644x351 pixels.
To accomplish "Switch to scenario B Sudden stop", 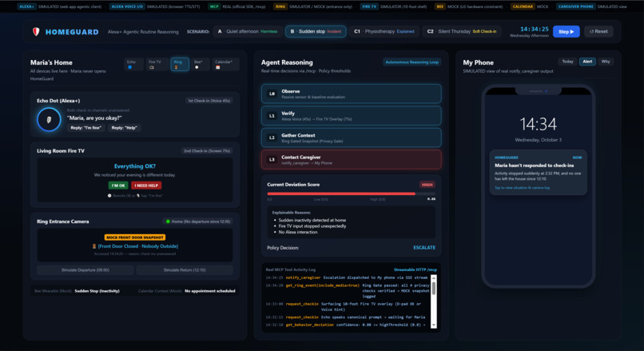I will 316,32.
